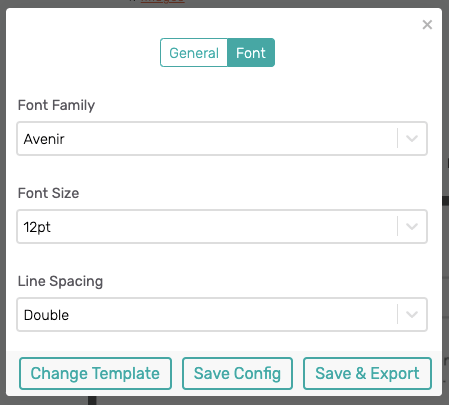Open the Font Family combo box
The height and width of the screenshot is (405, 449).
pyautogui.click(x=222, y=138)
